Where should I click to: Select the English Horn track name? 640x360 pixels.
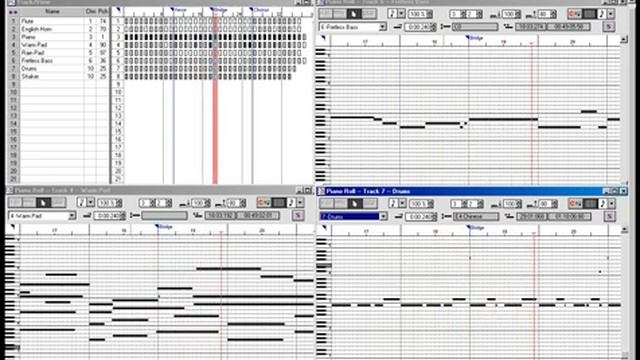[x=37, y=29]
